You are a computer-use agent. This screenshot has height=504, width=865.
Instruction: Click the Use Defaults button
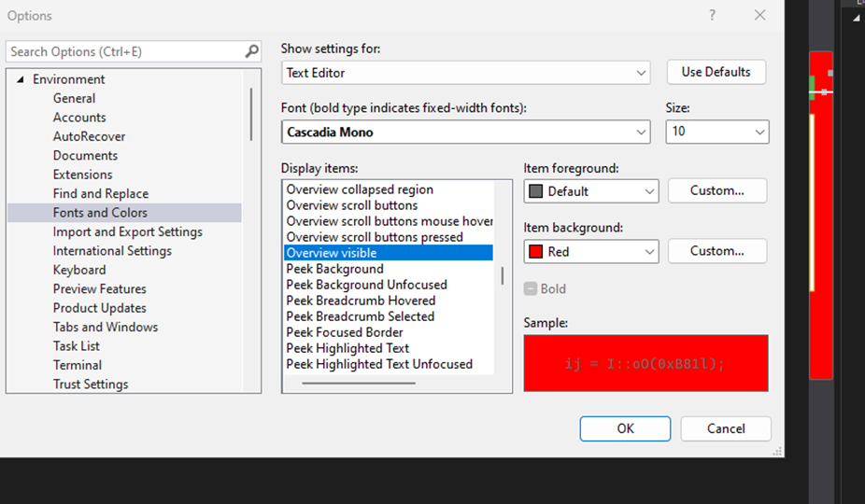coord(716,72)
